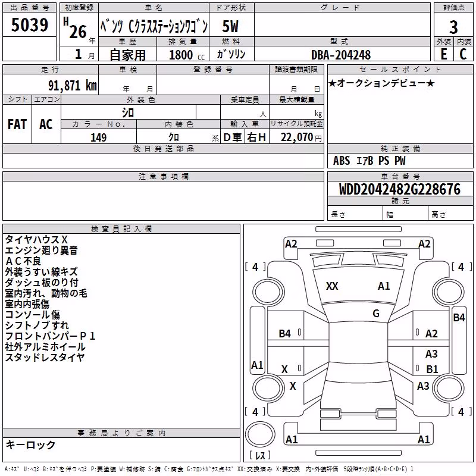Select the note 外装うすい線キズ
The width and height of the screenshot is (476, 476).
pos(41,272)
